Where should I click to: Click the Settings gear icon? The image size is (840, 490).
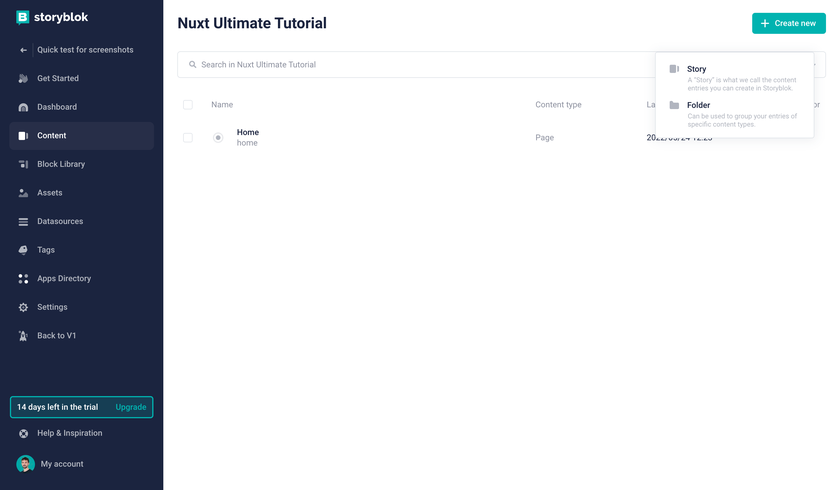tap(23, 307)
